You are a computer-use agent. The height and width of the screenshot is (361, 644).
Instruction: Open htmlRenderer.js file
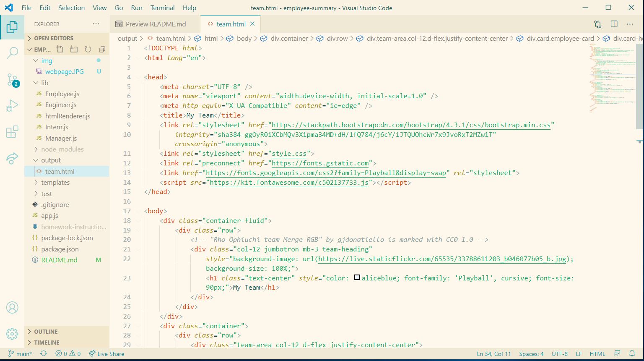(x=68, y=116)
